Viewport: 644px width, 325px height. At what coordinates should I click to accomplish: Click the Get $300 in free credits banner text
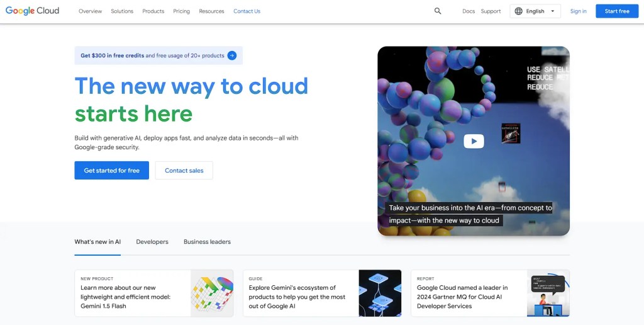point(152,55)
